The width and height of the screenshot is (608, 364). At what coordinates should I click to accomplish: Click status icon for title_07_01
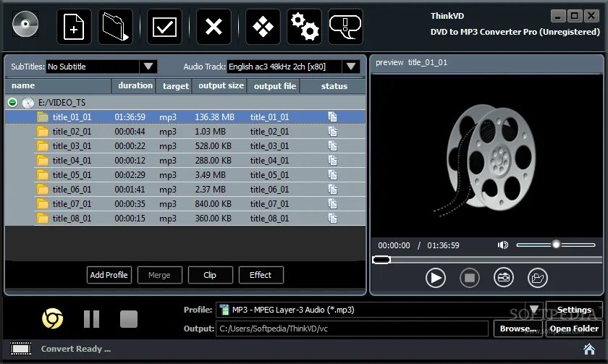point(332,204)
